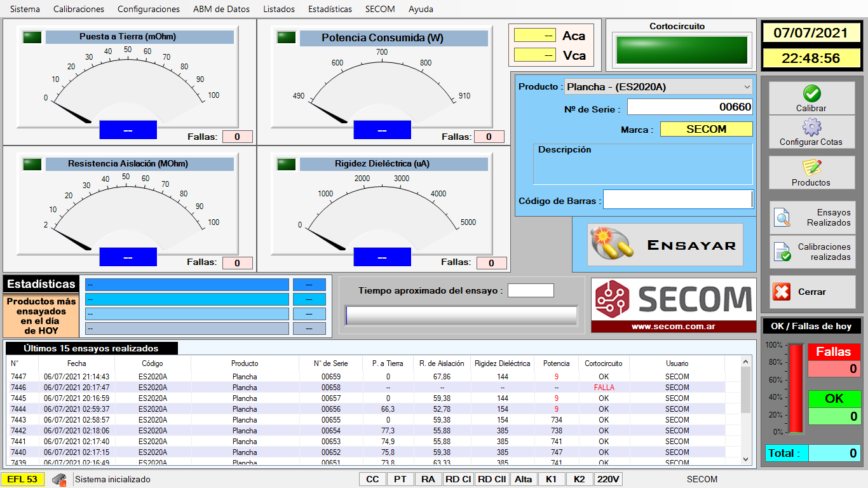Open Calibraciones realizadas document icon
Screen dimensions: 868x488
coord(782,252)
